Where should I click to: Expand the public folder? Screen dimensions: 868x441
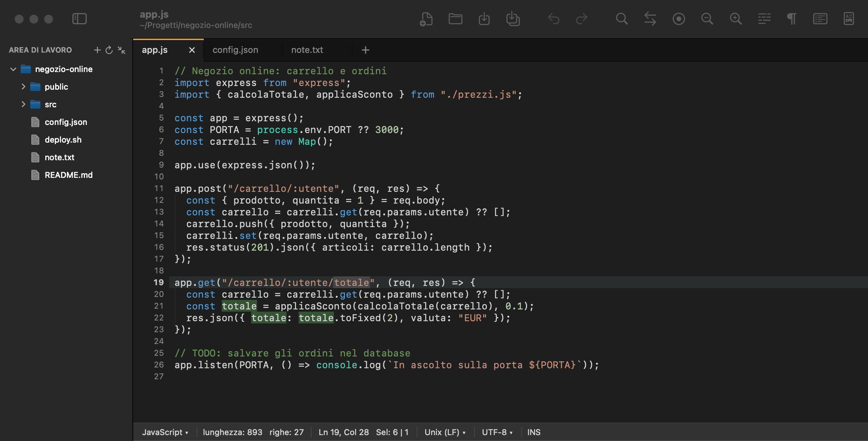(x=23, y=87)
